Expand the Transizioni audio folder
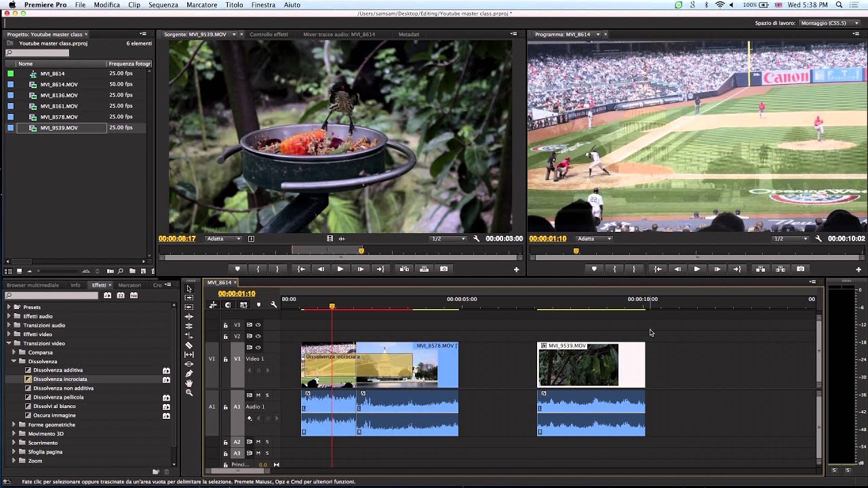 pos(9,325)
